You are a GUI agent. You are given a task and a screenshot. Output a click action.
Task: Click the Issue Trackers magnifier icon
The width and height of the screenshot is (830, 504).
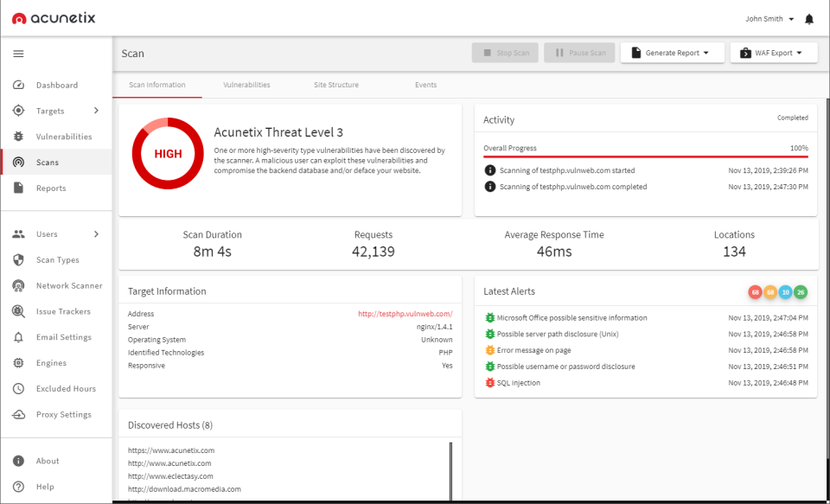(x=18, y=311)
